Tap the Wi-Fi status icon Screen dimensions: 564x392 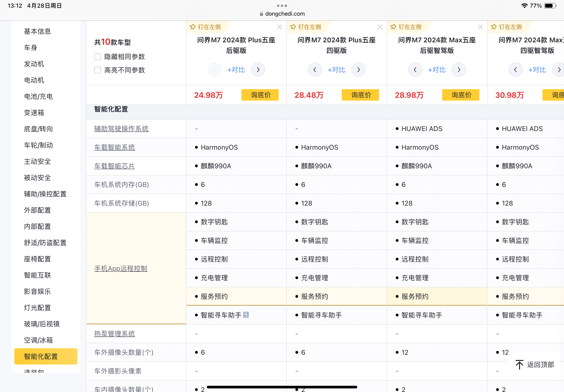click(524, 6)
